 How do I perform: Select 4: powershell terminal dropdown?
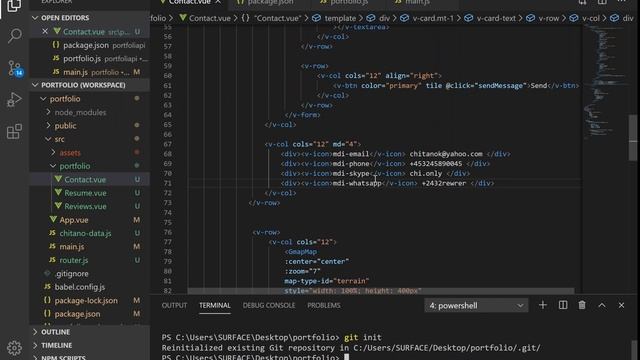pyautogui.click(x=476, y=305)
